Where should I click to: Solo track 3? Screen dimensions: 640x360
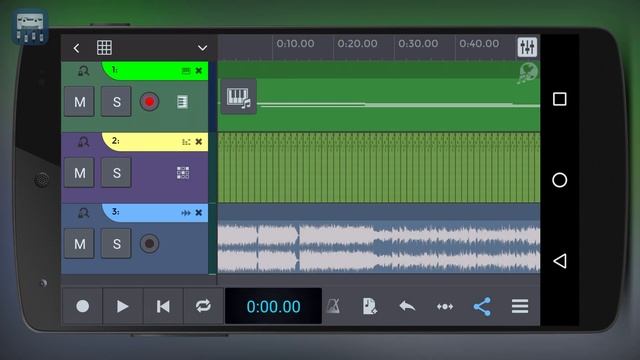(116, 244)
